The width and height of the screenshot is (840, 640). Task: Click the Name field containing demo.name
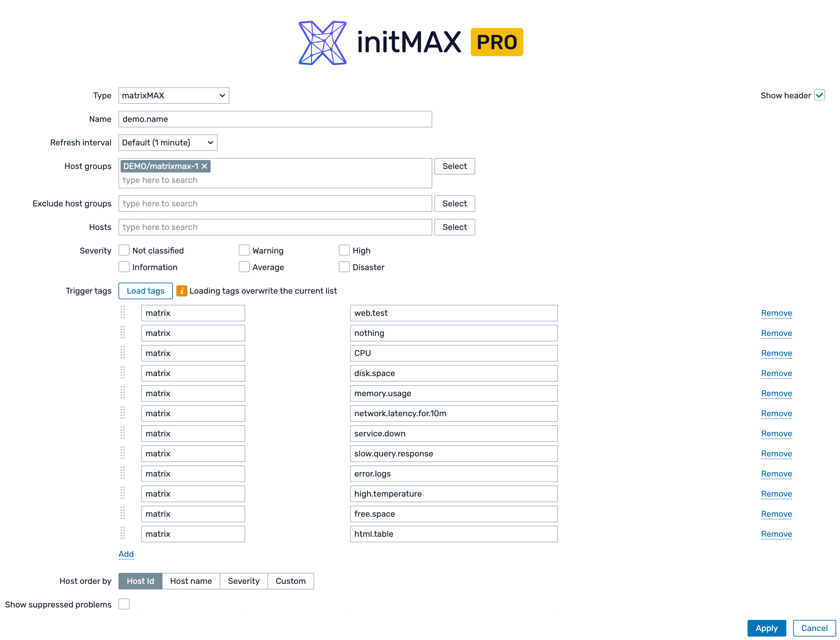tap(275, 119)
